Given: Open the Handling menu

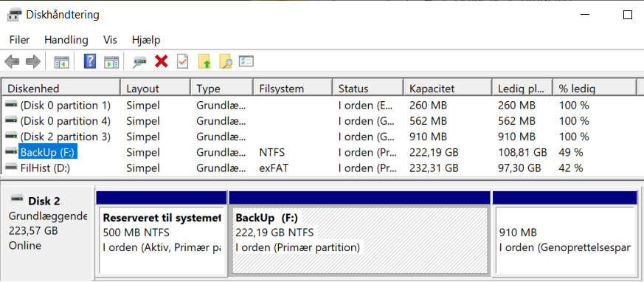Looking at the screenshot, I should pos(66,40).
